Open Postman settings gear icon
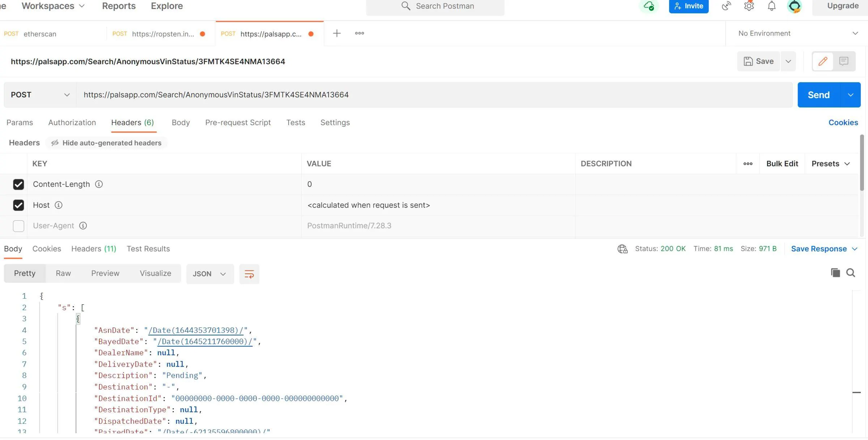Viewport: 868px width, 440px height. click(749, 6)
